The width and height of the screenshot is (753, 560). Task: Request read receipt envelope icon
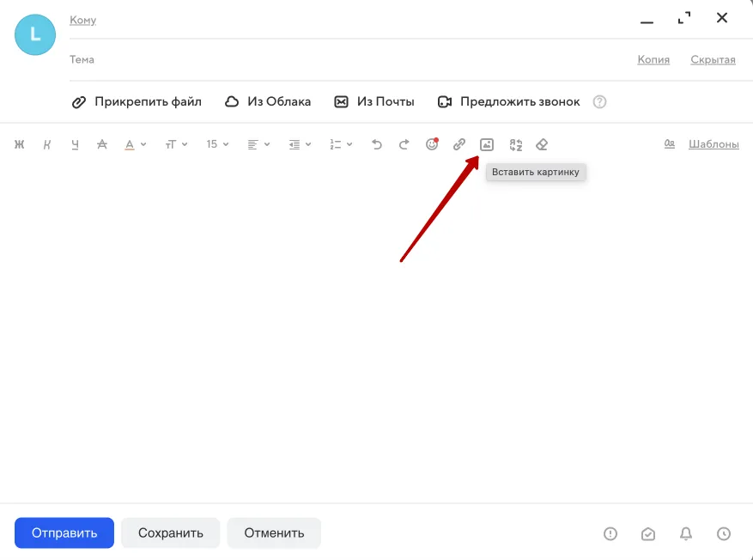tap(648, 533)
